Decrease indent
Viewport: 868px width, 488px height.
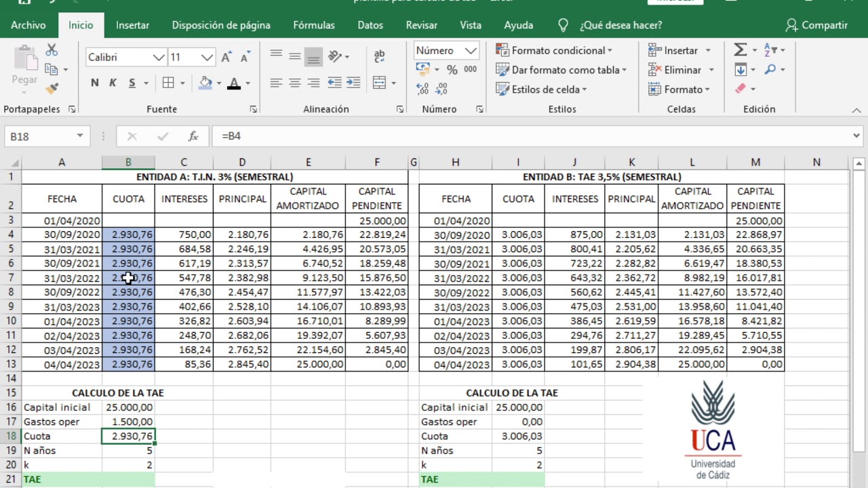click(x=335, y=83)
